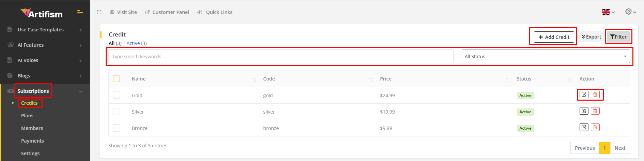Check the Gold row checkbox
644x161 pixels.
[x=117, y=95]
